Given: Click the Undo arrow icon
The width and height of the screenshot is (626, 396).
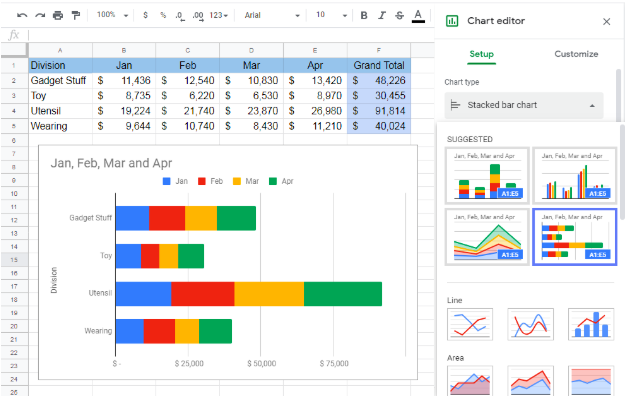Looking at the screenshot, I should point(22,16).
